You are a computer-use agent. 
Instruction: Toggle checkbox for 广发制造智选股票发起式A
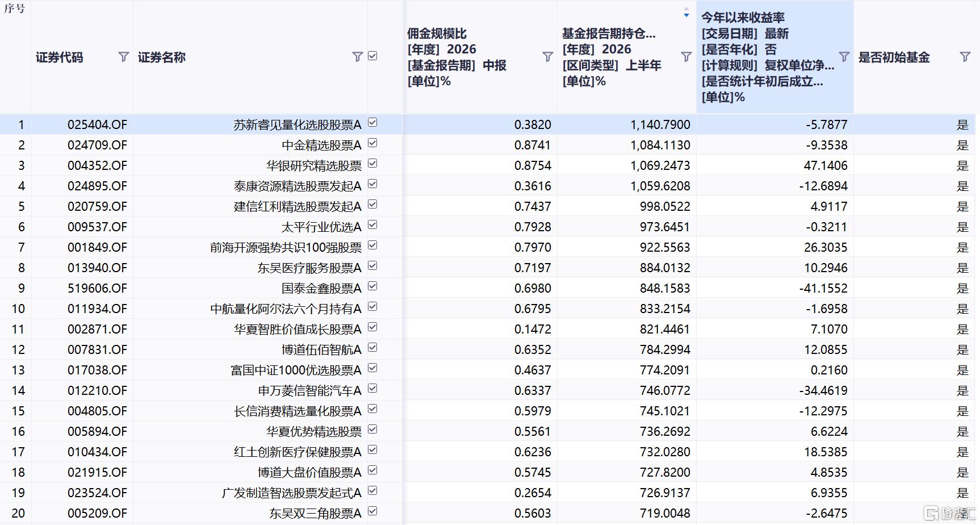372,491
